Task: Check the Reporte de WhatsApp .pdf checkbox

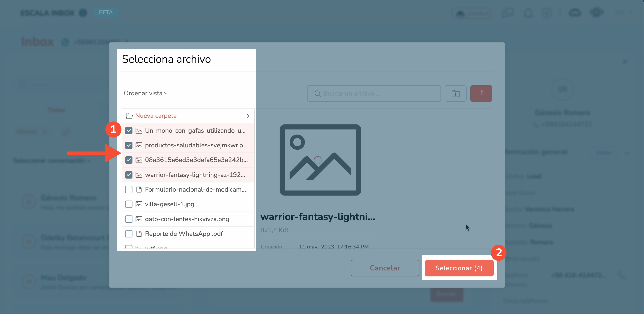Action: [x=129, y=234]
